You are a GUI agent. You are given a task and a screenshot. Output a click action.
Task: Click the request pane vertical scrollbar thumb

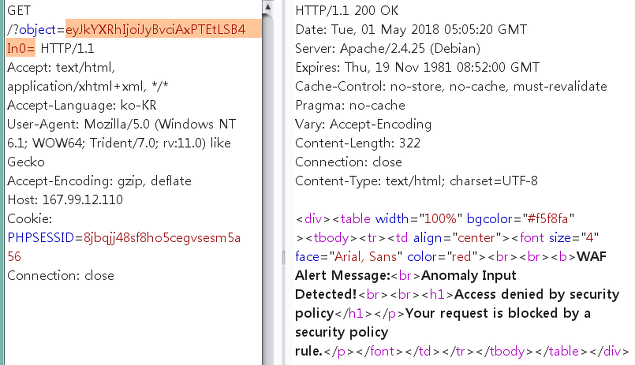click(268, 189)
